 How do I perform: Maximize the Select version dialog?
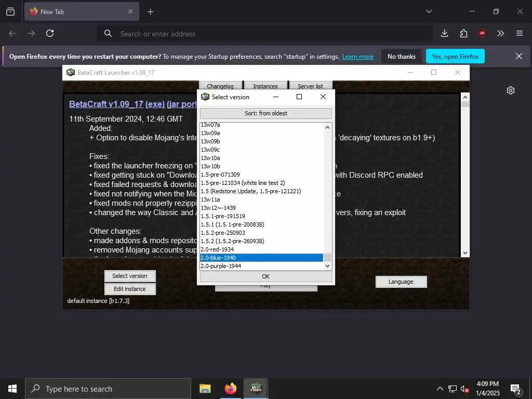pos(299,97)
